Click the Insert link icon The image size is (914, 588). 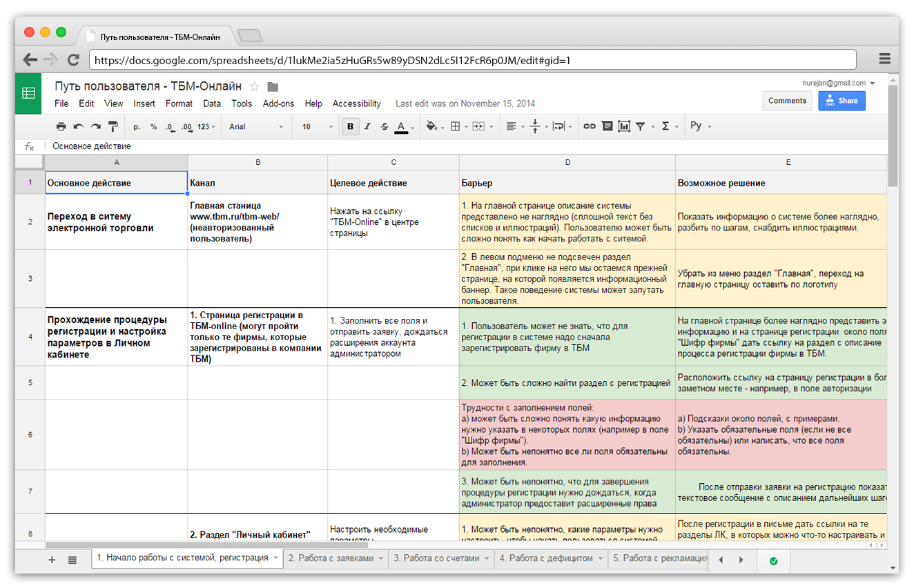click(590, 126)
